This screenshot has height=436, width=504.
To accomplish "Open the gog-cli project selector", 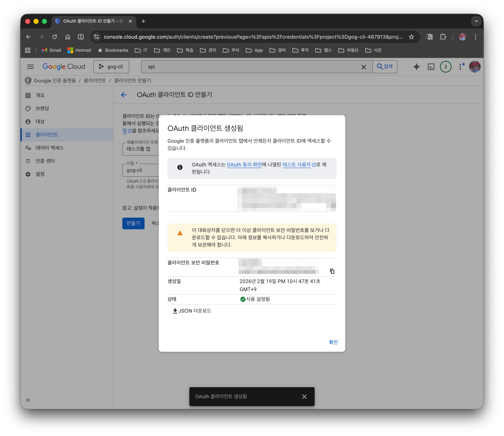I will [111, 67].
